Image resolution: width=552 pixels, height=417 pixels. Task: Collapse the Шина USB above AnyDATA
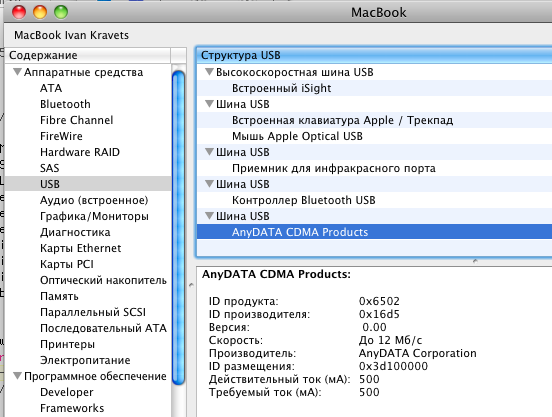(x=209, y=216)
